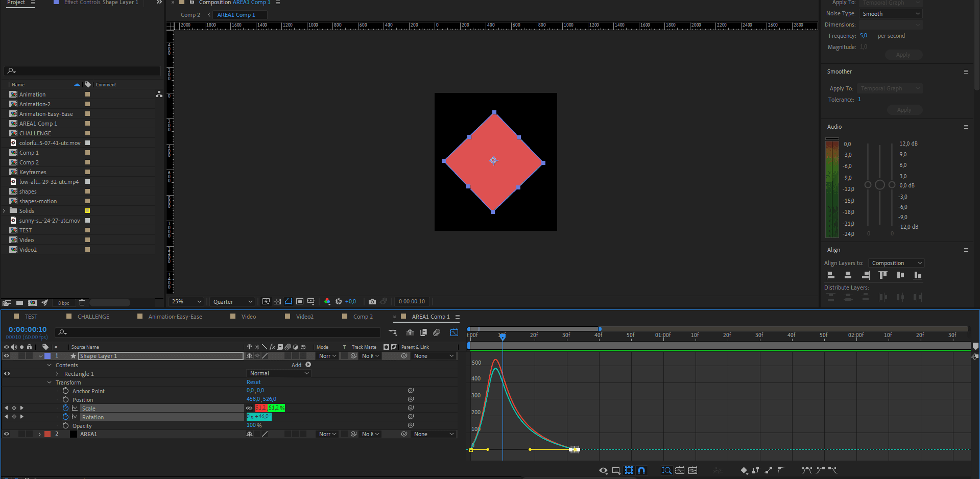
Task: Toggle mask and shape path visibility
Action: click(x=289, y=301)
